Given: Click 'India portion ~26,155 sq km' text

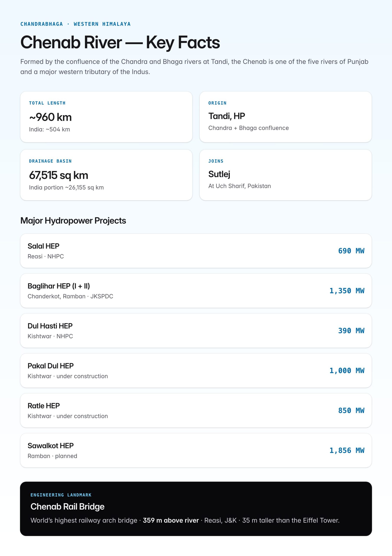Looking at the screenshot, I should pos(66,187).
